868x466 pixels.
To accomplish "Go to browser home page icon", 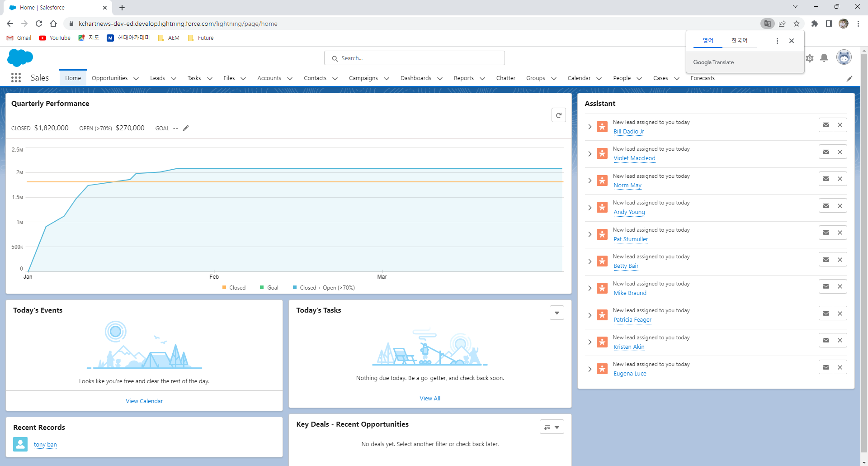I will (53, 24).
